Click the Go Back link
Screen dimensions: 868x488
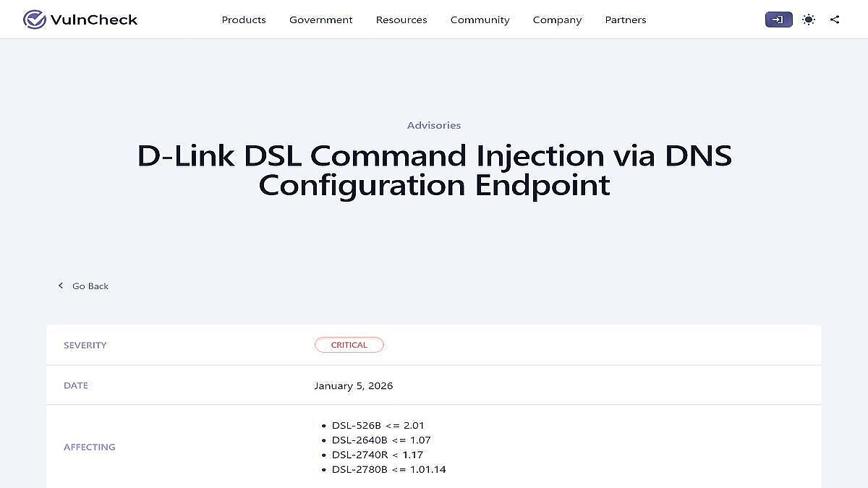pos(90,286)
